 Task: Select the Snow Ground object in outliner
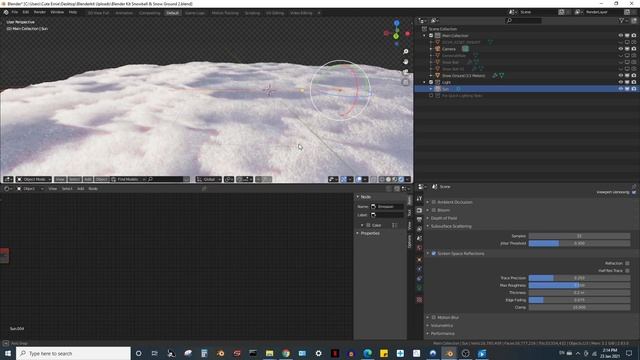coord(463,76)
